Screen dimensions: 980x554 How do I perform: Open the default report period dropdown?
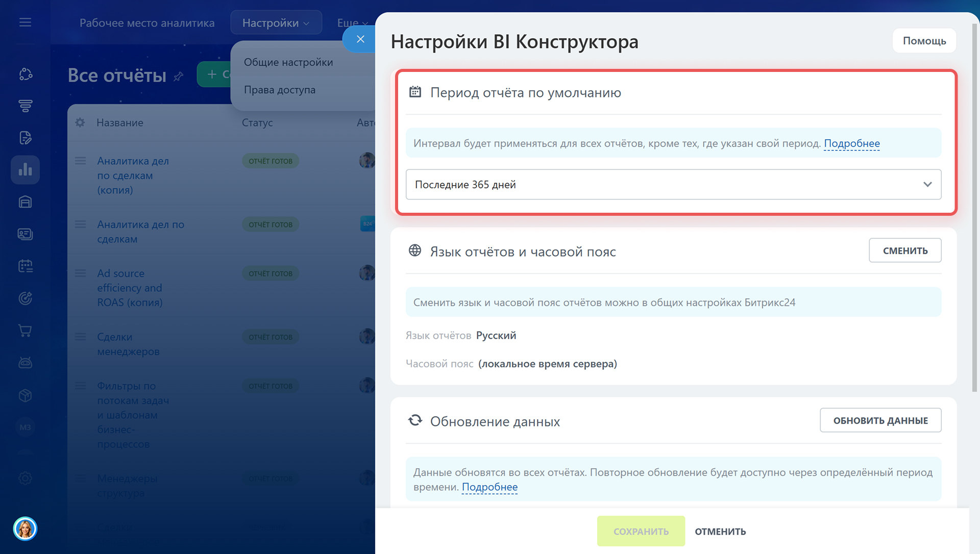coord(673,185)
